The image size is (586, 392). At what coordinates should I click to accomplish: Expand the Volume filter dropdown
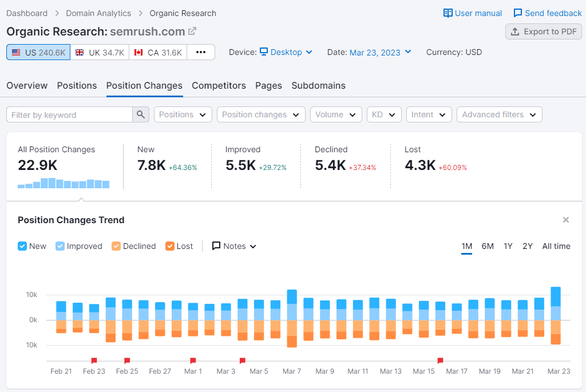click(x=336, y=114)
